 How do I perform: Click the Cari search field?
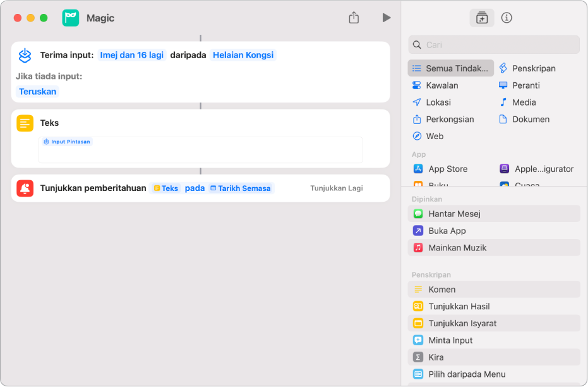pos(494,45)
